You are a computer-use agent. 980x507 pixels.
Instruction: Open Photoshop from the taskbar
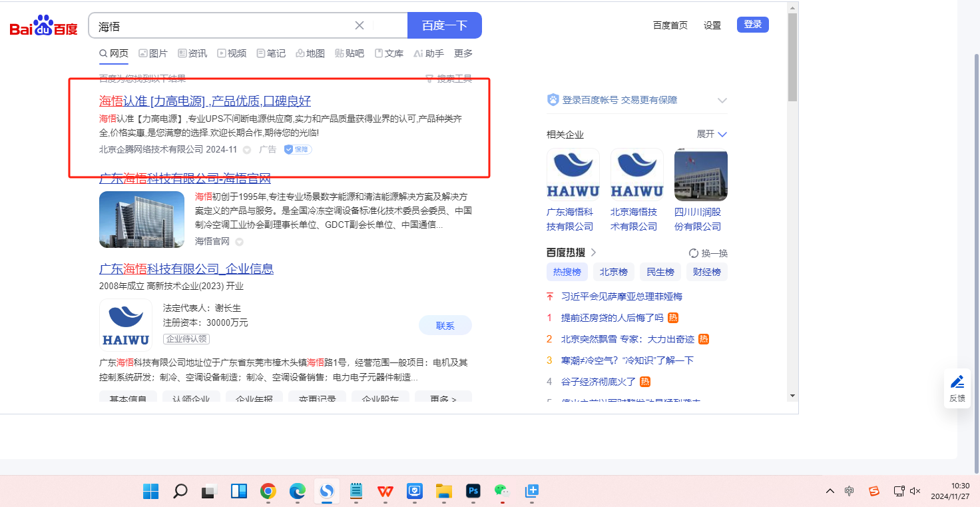click(473, 491)
